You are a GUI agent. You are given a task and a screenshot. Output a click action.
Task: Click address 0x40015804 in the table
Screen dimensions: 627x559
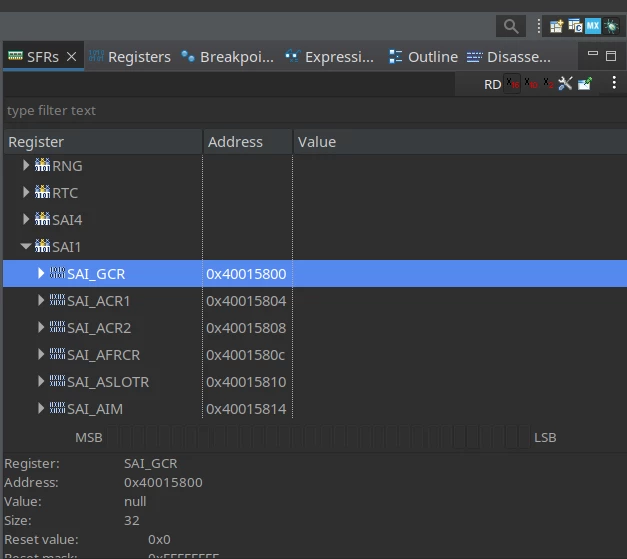[246, 301]
